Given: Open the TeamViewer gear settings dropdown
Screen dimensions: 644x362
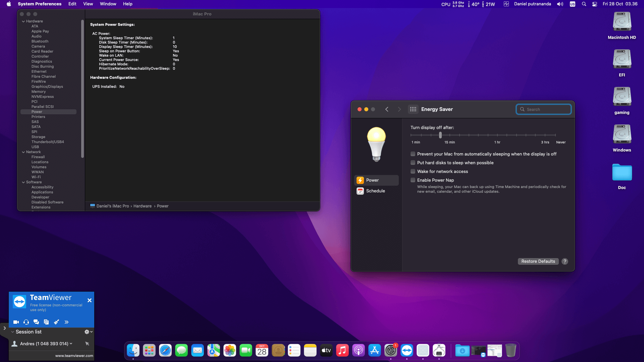Looking at the screenshot, I should 89,332.
